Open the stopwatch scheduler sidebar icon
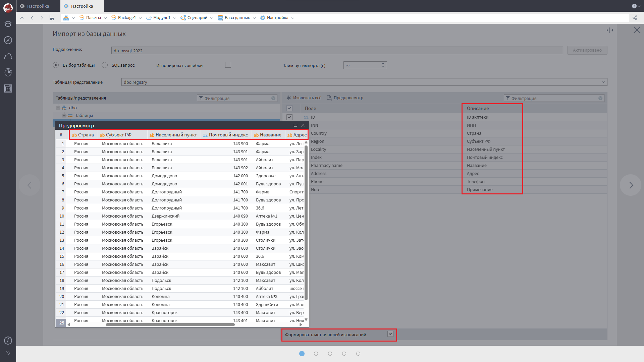This screenshot has height=362, width=644. coord(8,72)
